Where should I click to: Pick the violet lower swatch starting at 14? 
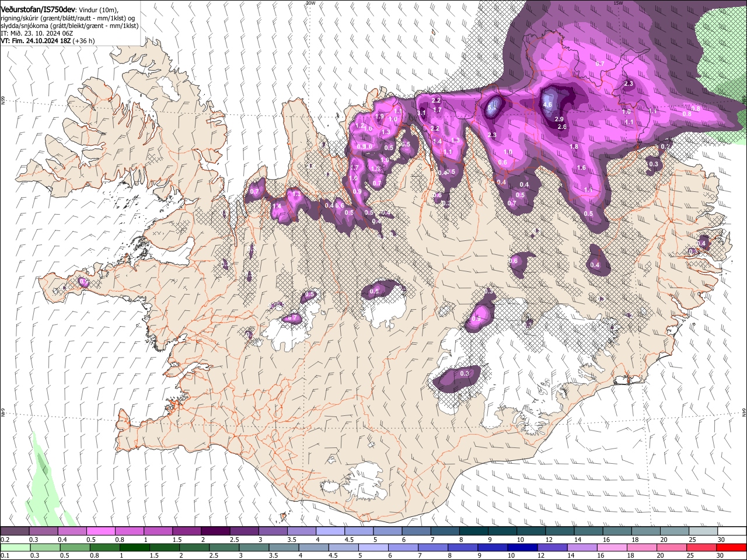point(582,547)
